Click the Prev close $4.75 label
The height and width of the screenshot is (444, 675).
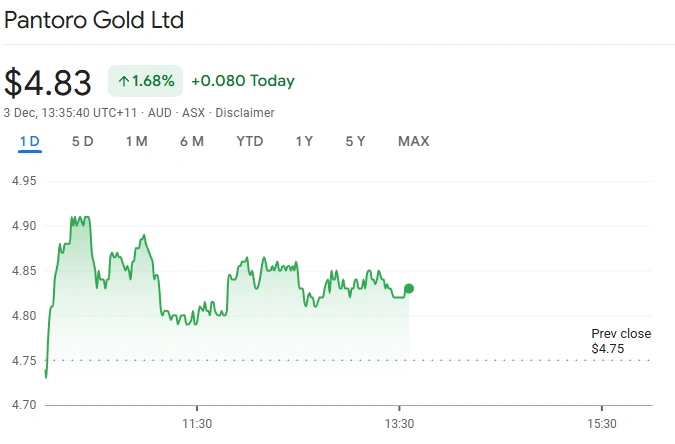tap(620, 341)
